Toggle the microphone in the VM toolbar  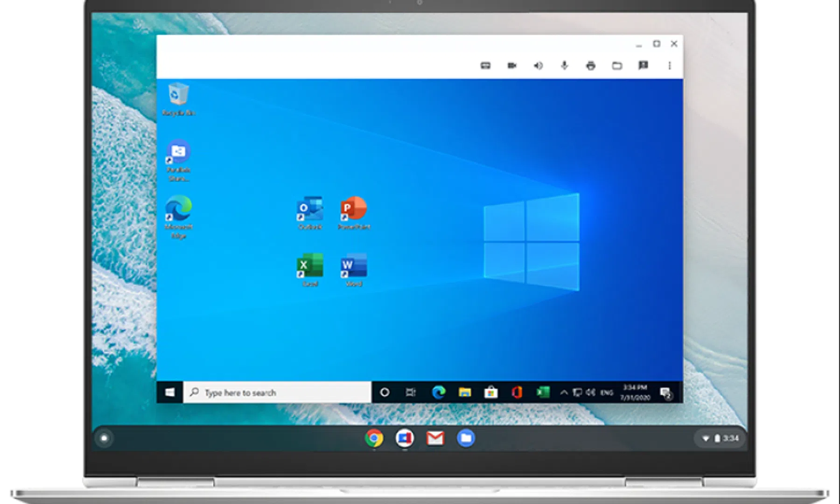point(564,66)
